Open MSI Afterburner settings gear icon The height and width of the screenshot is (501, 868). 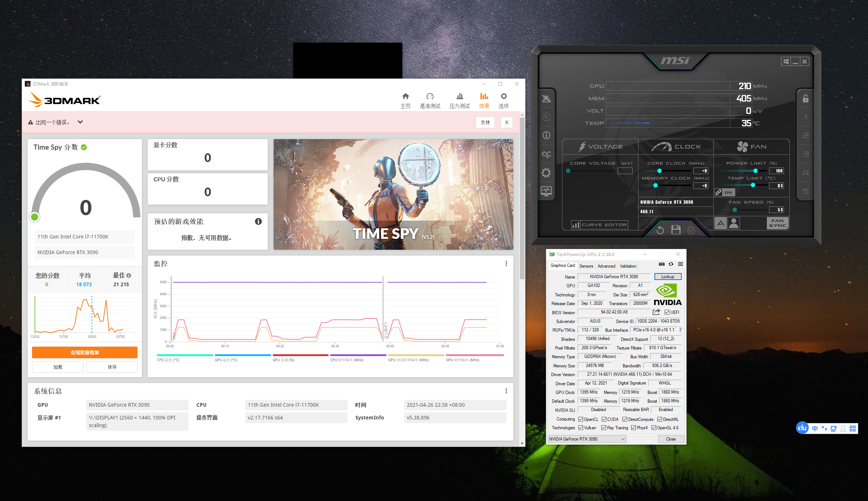pos(546,173)
